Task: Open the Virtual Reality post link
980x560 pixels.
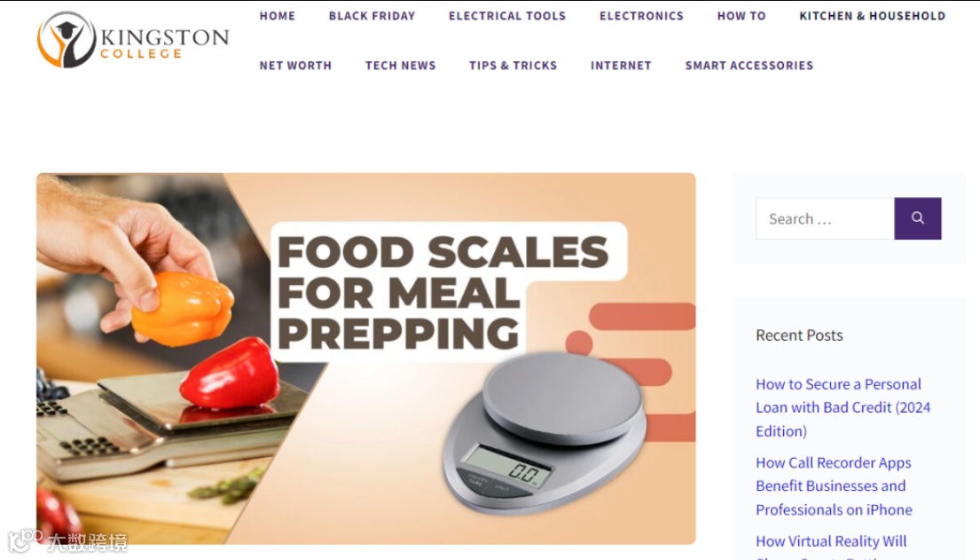Action: pyautogui.click(x=831, y=541)
